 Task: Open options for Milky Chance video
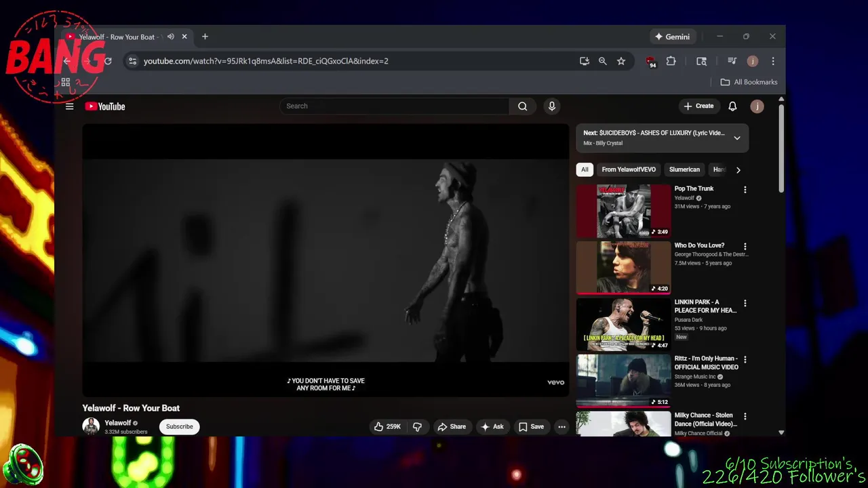(x=745, y=417)
